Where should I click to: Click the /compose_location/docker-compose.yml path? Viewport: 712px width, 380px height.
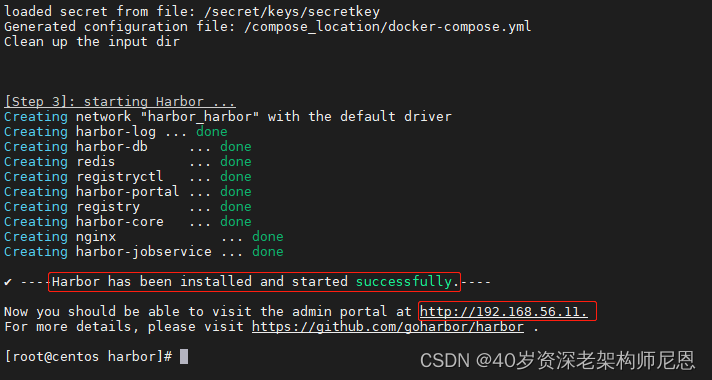pos(387,27)
